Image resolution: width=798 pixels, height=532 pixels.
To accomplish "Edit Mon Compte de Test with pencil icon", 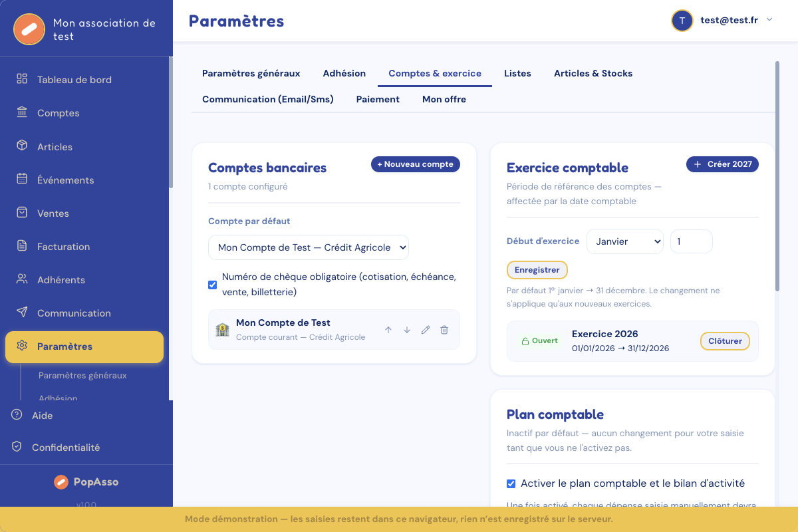I will click(x=426, y=330).
